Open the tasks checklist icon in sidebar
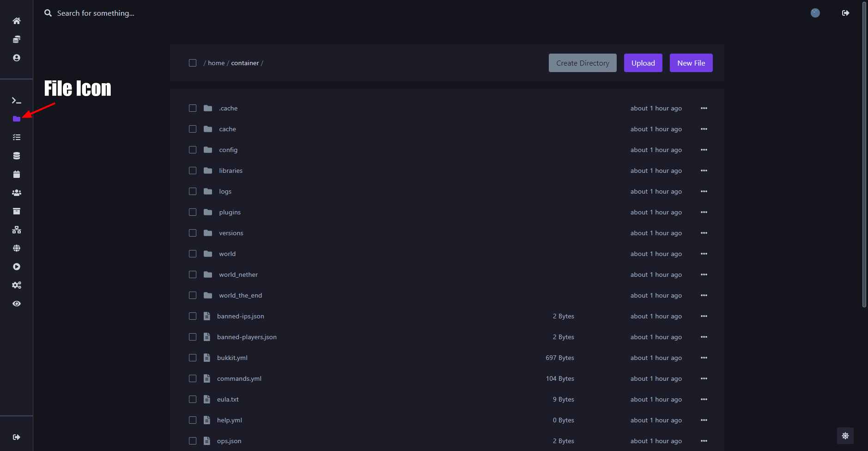This screenshot has height=451, width=868. pos(17,137)
